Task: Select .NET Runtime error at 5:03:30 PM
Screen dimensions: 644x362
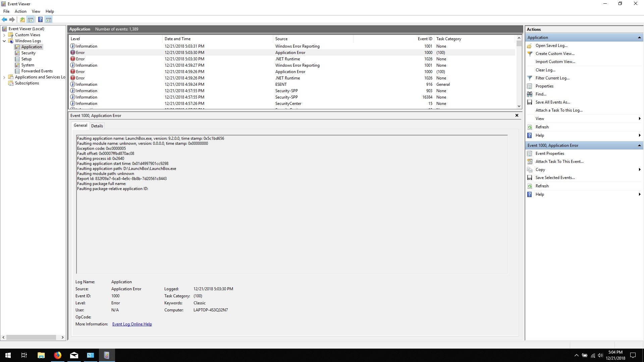Action: click(292, 59)
